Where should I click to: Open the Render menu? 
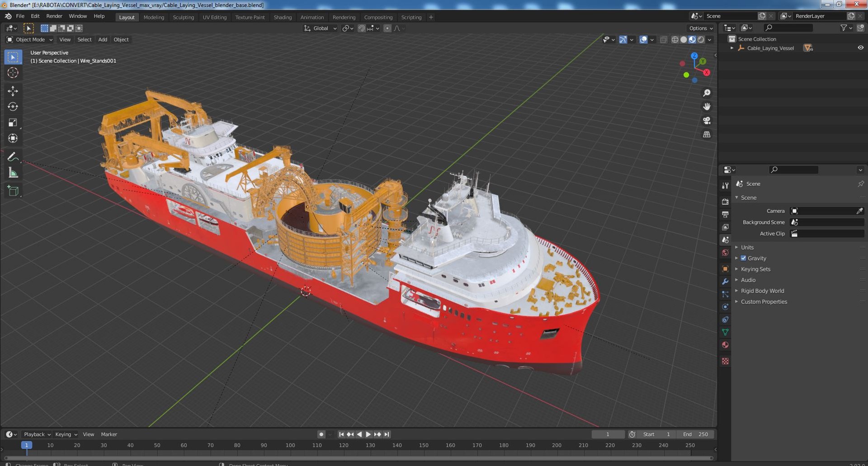tap(54, 16)
